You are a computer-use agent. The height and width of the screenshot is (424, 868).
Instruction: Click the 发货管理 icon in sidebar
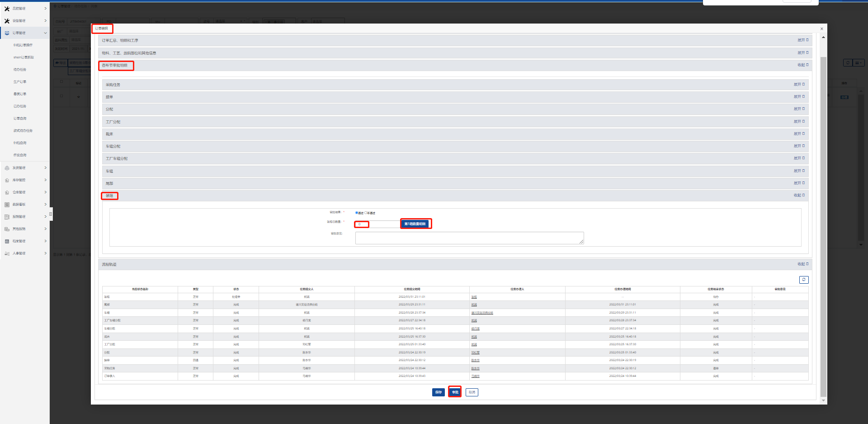7,168
